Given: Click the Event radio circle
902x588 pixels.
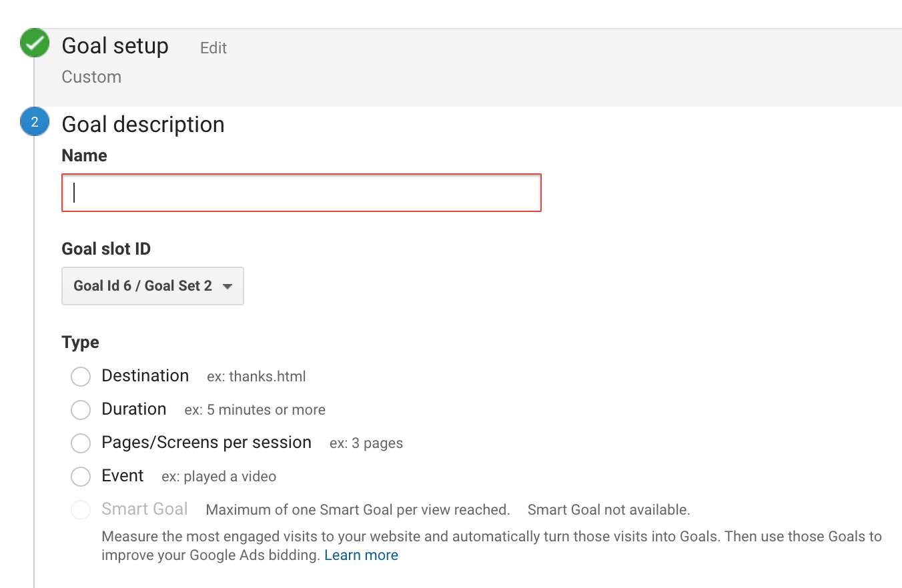Looking at the screenshot, I should click(80, 476).
